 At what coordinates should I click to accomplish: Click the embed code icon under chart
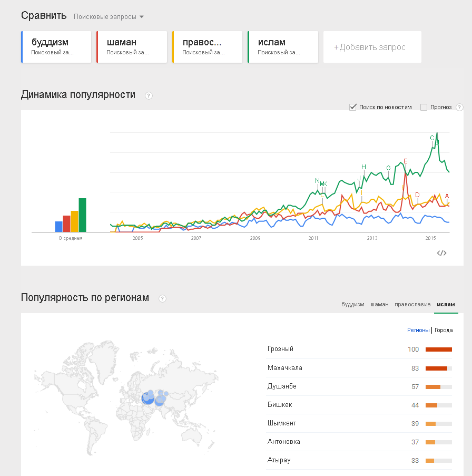pos(441,253)
